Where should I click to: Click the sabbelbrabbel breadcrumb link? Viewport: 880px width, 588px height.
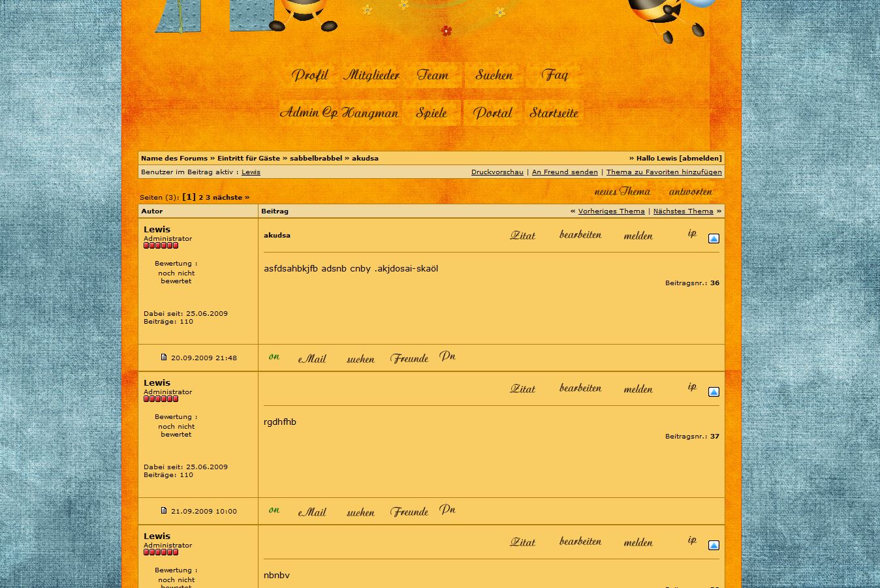click(x=315, y=159)
